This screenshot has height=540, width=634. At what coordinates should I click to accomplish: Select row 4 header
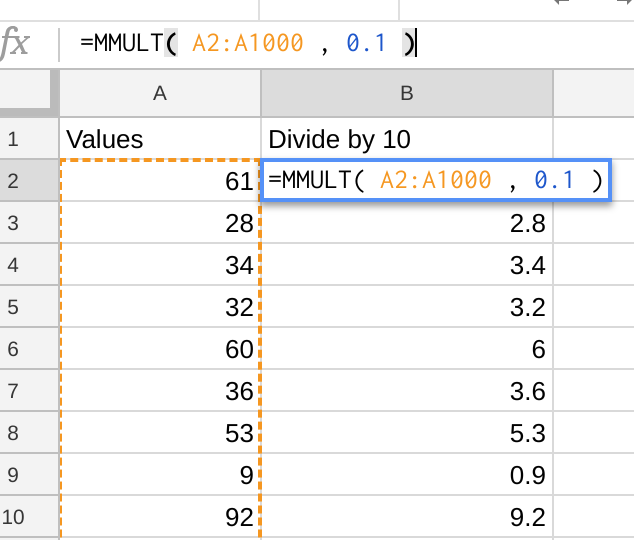[x=29, y=265]
